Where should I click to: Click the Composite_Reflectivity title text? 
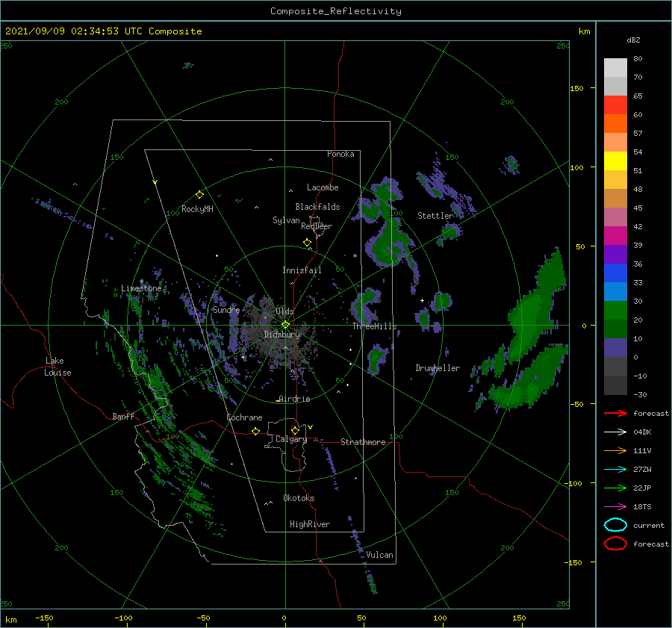click(335, 11)
